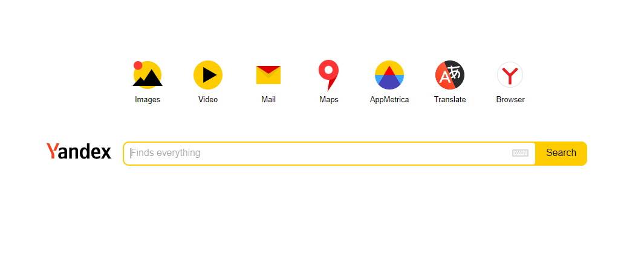
Task: Open the Maps pin icon
Action: tap(328, 75)
